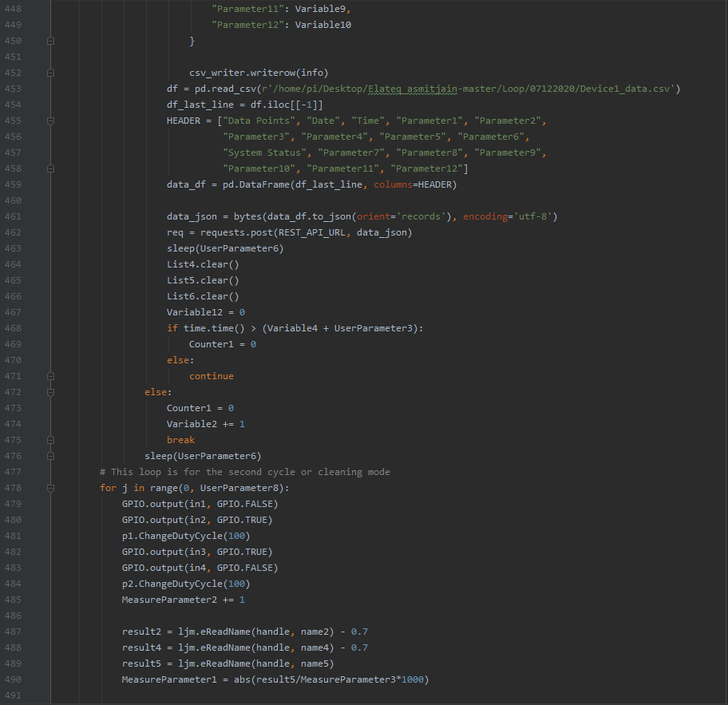This screenshot has width=728, height=705.
Task: Click the List6.clear() statement
Action: [203, 296]
